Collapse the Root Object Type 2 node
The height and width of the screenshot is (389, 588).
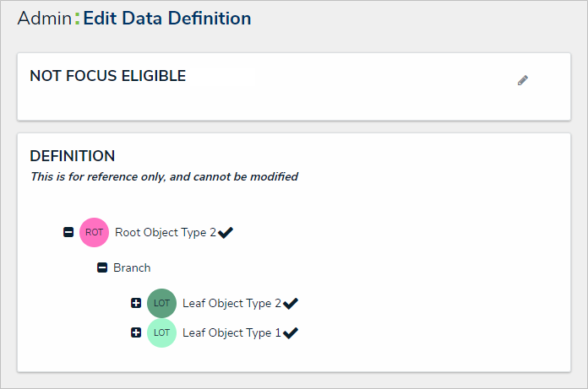pos(68,232)
